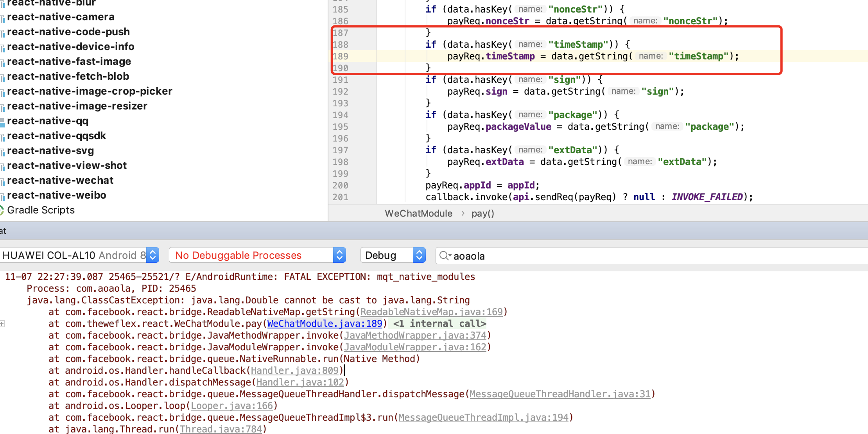The image size is (868, 434).
Task: Click the Gradle Scripts elephant icon
Action: (3, 210)
